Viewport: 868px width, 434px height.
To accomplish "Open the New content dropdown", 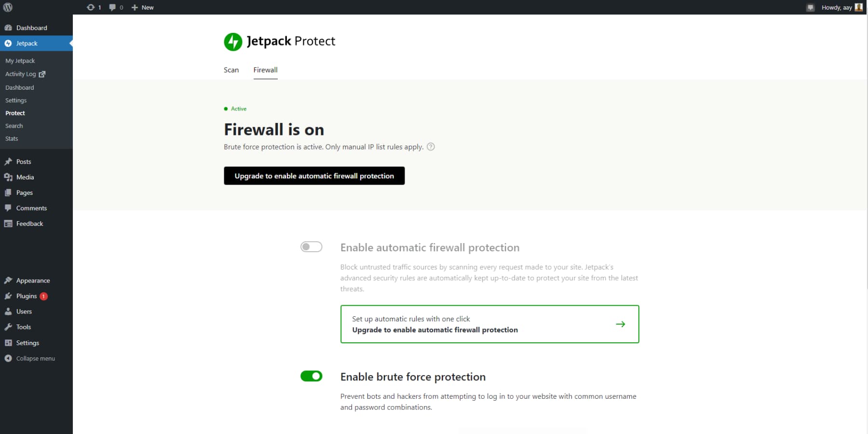I will point(143,7).
